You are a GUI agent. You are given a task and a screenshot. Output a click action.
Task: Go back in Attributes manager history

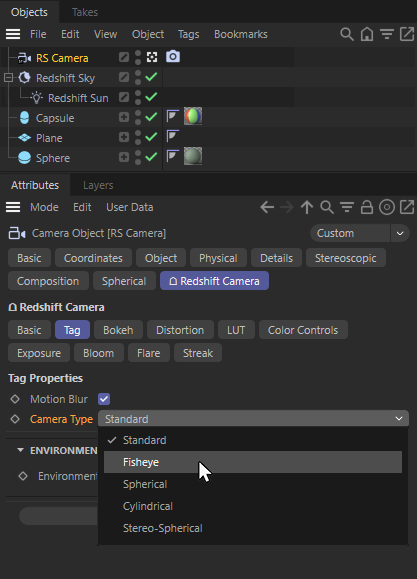pos(267,207)
